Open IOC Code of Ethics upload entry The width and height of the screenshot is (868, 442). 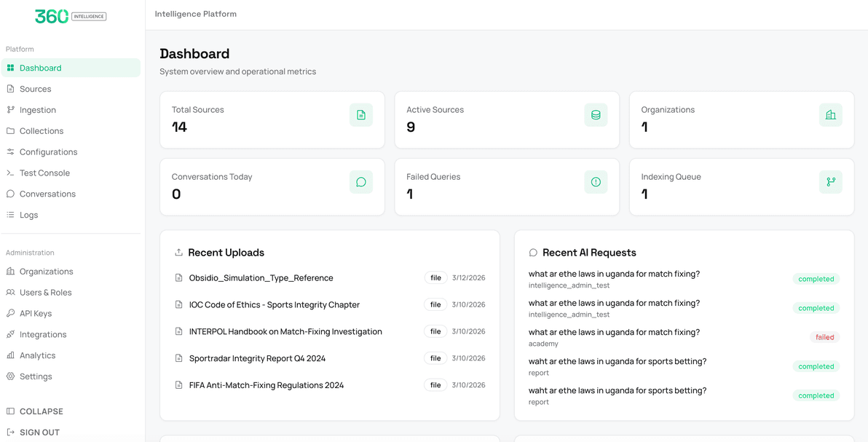pos(275,304)
